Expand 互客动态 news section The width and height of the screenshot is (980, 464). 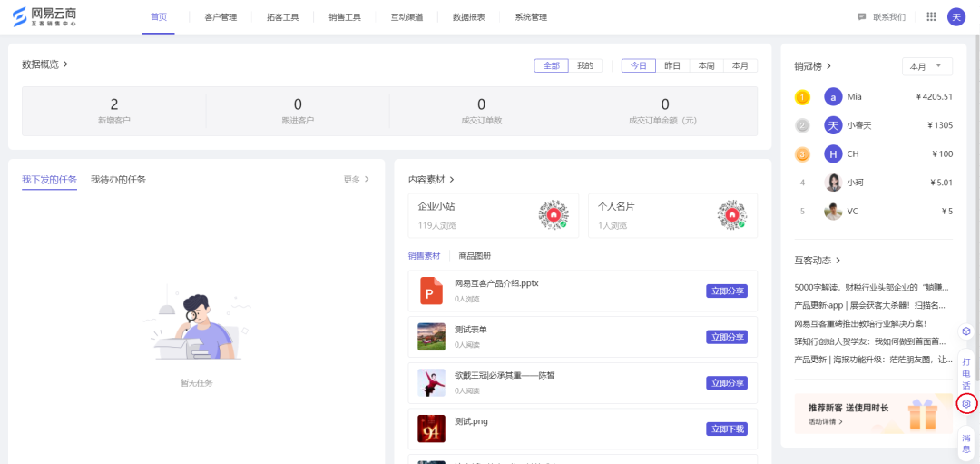pos(838,260)
